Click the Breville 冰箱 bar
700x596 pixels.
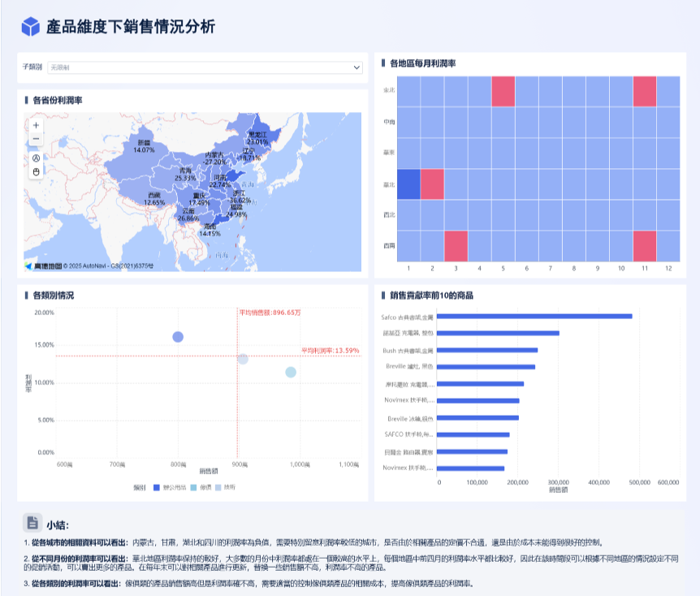(477, 418)
